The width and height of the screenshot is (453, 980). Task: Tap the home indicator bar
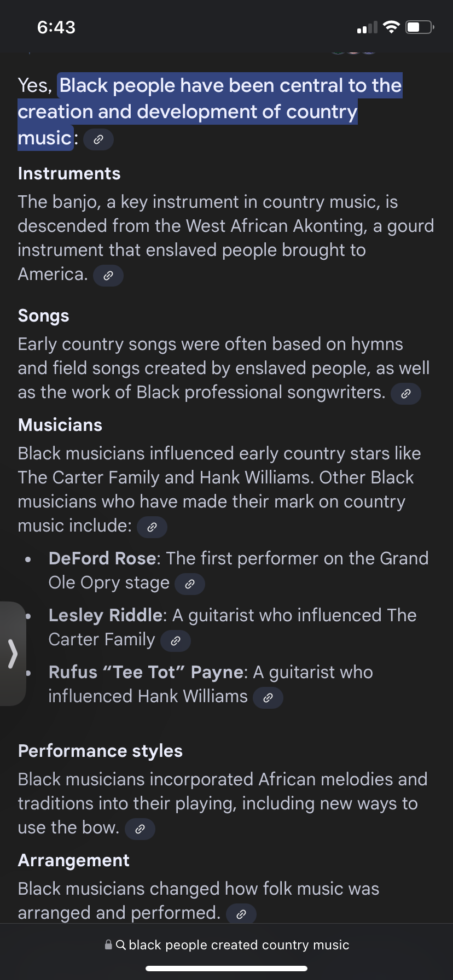(x=226, y=969)
